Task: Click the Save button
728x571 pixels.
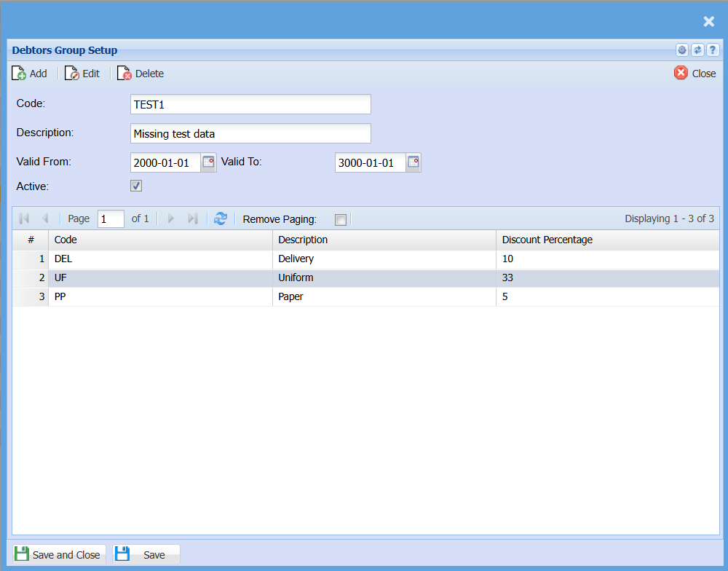Action: pyautogui.click(x=146, y=554)
